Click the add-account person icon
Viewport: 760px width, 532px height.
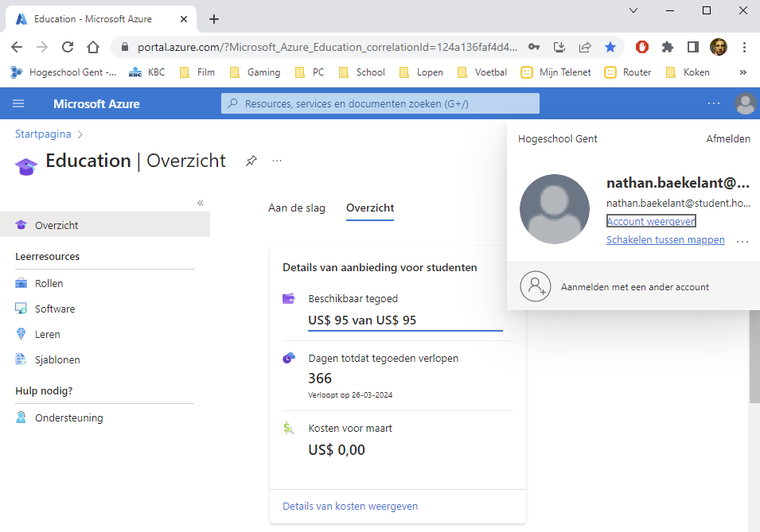[536, 286]
